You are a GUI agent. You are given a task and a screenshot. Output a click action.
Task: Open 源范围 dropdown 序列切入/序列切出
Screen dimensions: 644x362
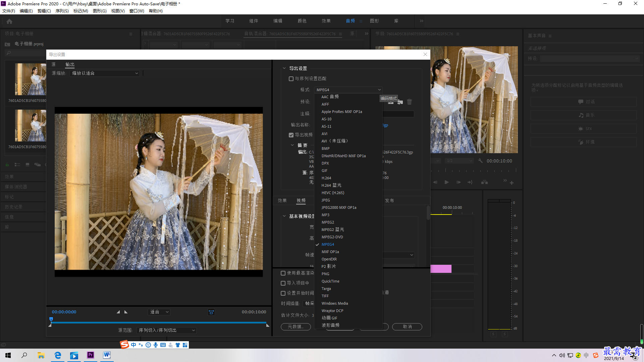[x=166, y=330]
